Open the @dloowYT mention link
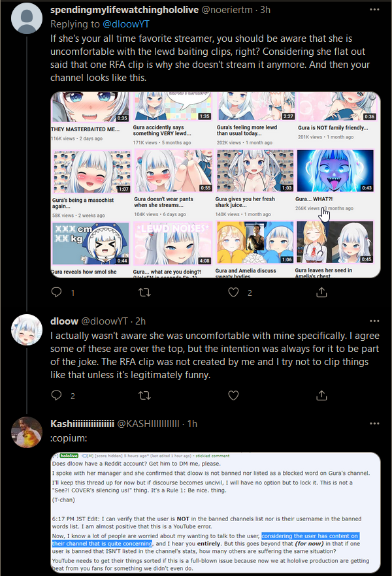The height and width of the screenshot is (576, 392). pos(126,24)
